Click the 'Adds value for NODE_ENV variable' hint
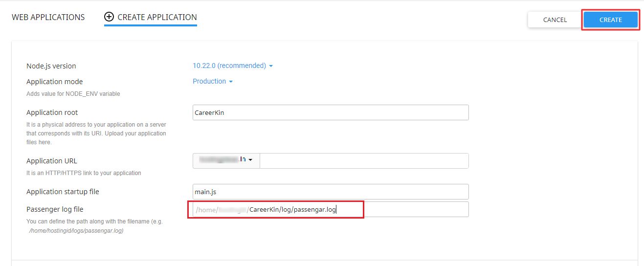 click(73, 93)
